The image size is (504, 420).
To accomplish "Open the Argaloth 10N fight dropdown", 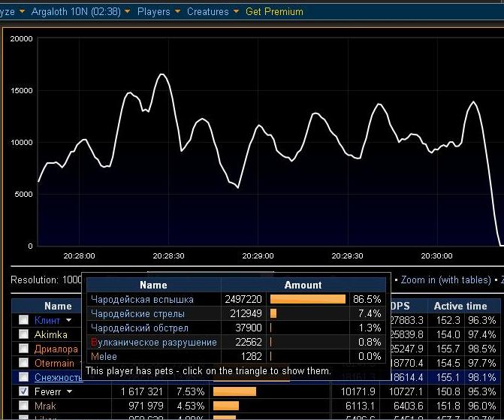I will point(80,12).
